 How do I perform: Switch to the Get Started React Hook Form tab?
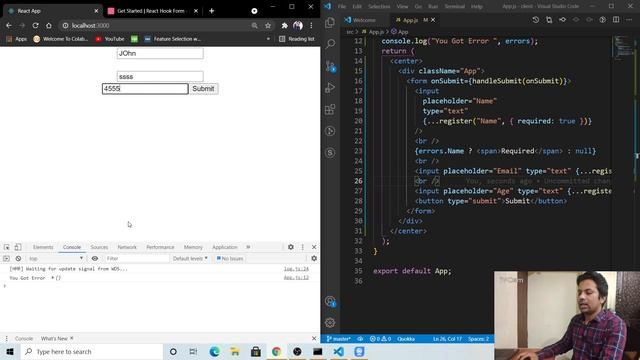pos(151,11)
